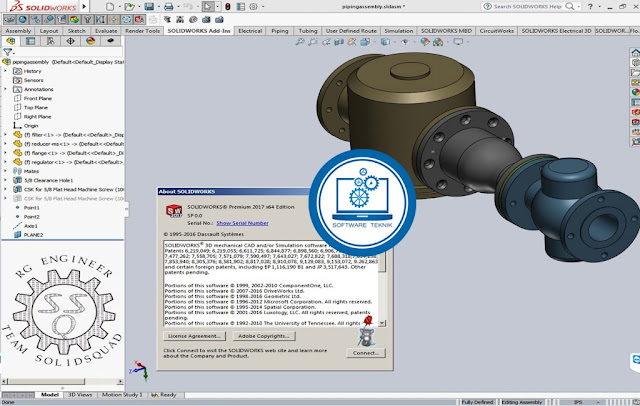Click the IPS units status bar entry

[x=578, y=402]
